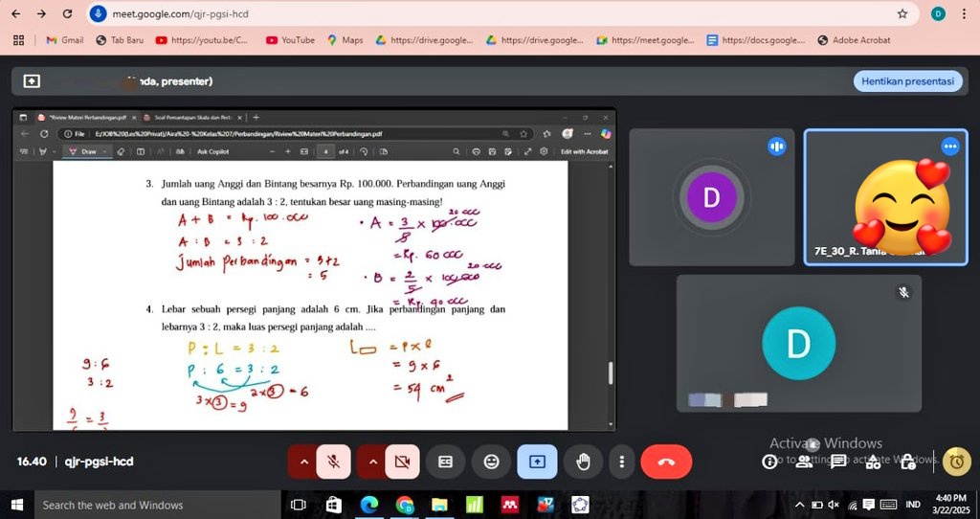980x519 pixels.
Task: Open video settings arrow beside camera
Action: pos(372,462)
